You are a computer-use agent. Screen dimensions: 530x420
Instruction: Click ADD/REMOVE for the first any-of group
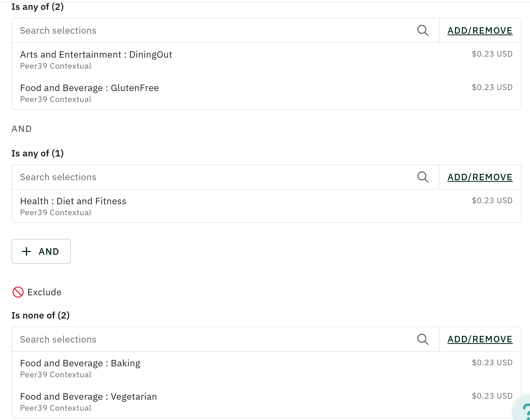pos(480,31)
